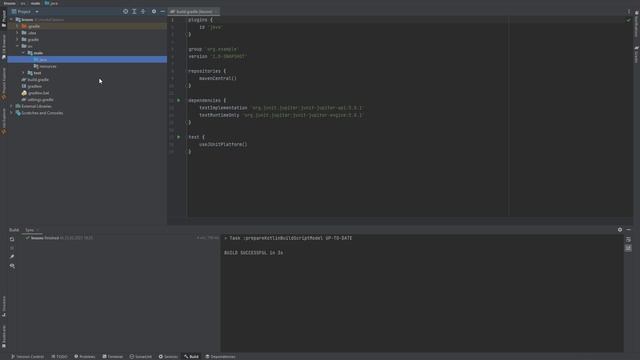Viewport: 640px width, 360px height.
Task: Click the 'src' breadcrumb in navigation bar
Action: pyautogui.click(x=23, y=3)
